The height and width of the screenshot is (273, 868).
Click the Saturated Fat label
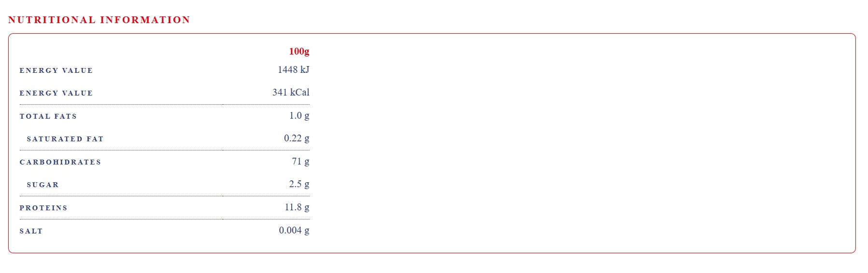(65, 139)
